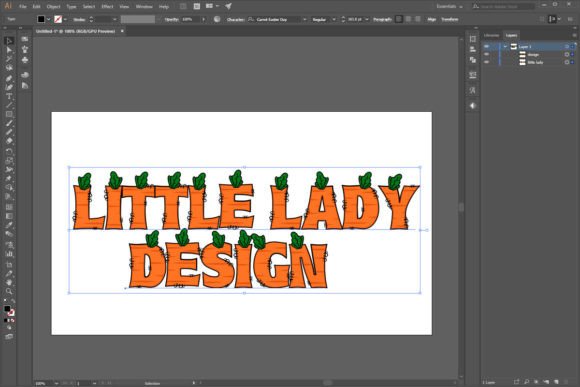Open the Essentials workspace switcher
This screenshot has width=580, height=387.
(449, 6)
